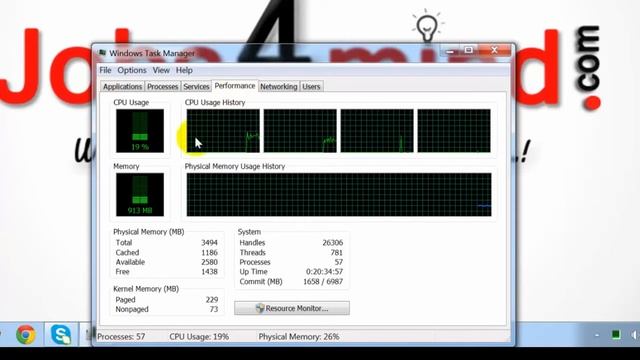Close the Windows Task Manager window

point(495,51)
